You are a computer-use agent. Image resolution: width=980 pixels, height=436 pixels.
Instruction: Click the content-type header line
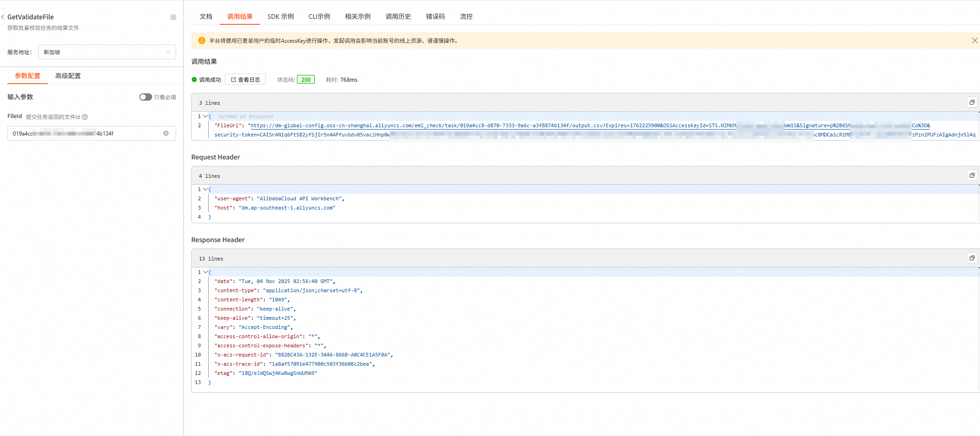[289, 290]
